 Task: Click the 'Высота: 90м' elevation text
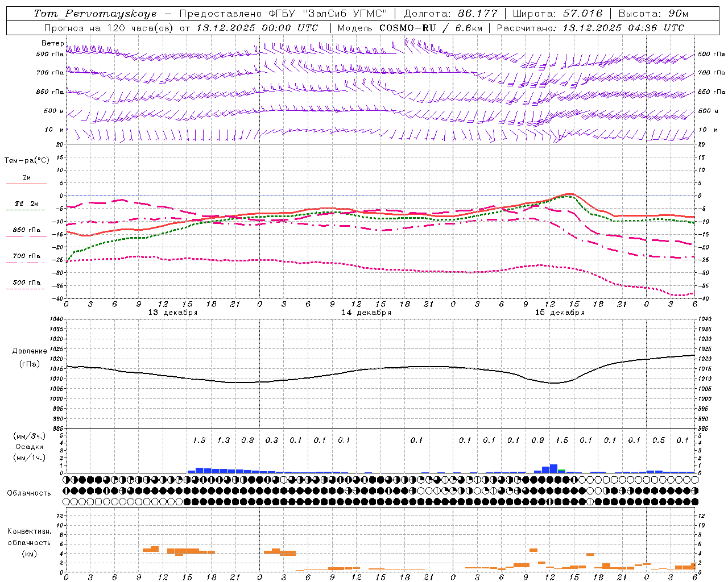tap(653, 14)
